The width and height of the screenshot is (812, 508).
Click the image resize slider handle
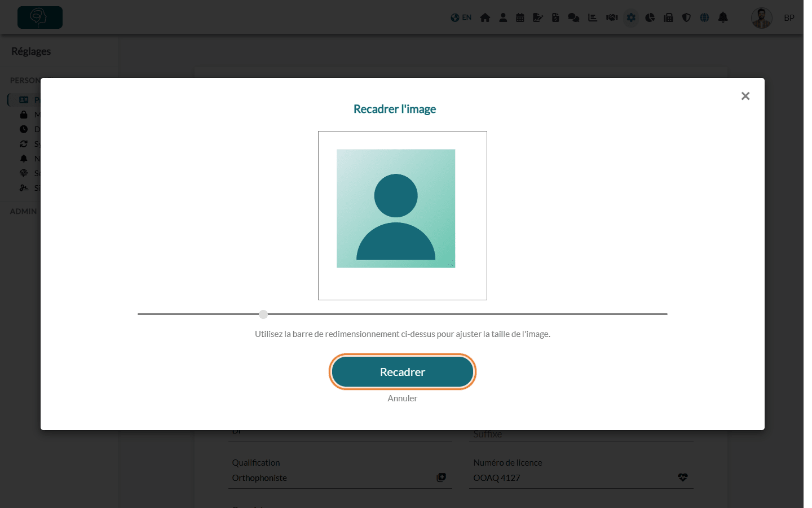point(263,314)
